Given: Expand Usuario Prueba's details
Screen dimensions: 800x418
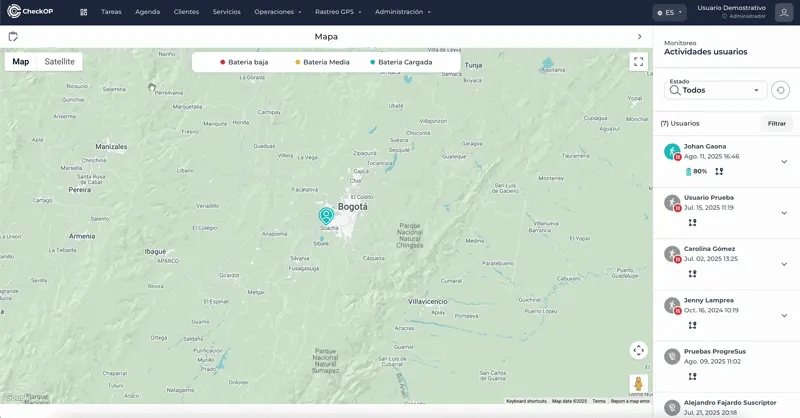Looking at the screenshot, I should click(x=784, y=213).
